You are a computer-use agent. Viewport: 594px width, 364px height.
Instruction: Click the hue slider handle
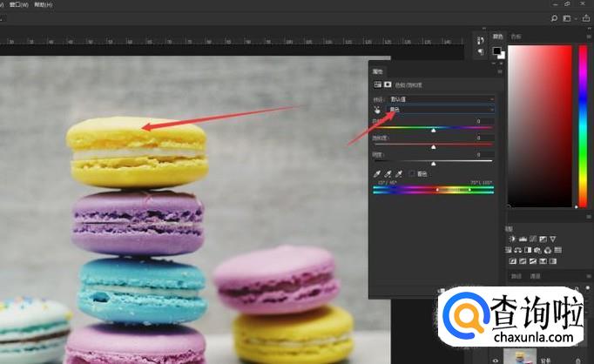(434, 131)
